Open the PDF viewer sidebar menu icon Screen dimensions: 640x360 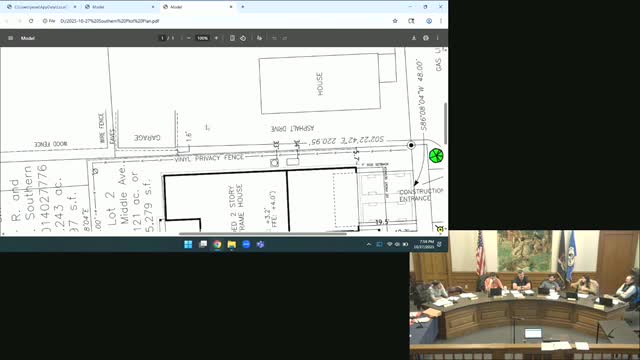pos(11,38)
